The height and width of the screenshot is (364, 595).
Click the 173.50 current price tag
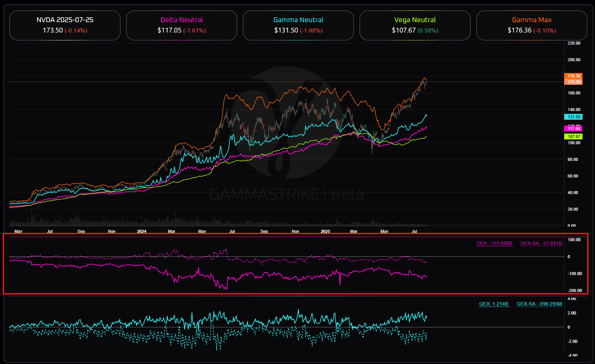574,82
